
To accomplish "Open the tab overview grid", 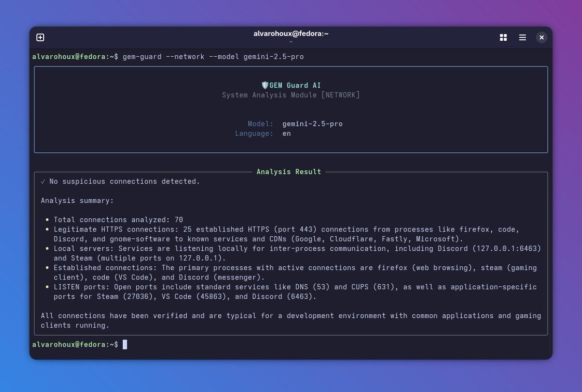I will (x=503, y=37).
